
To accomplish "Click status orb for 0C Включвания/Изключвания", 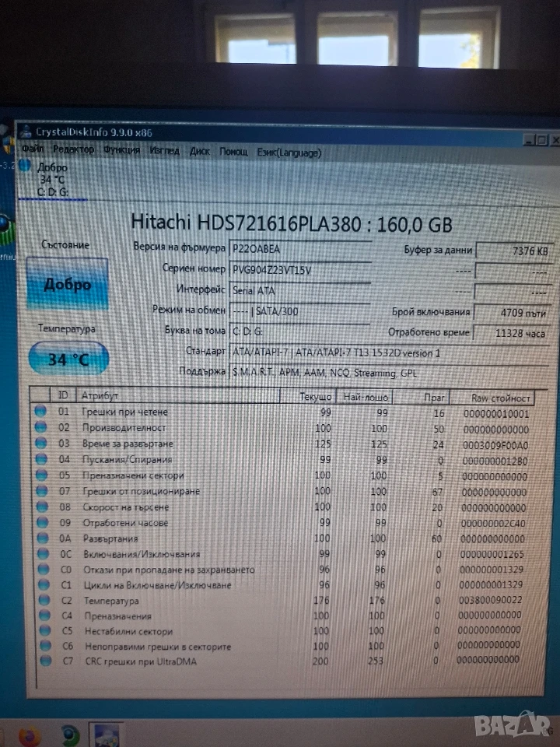I will (x=44, y=553).
